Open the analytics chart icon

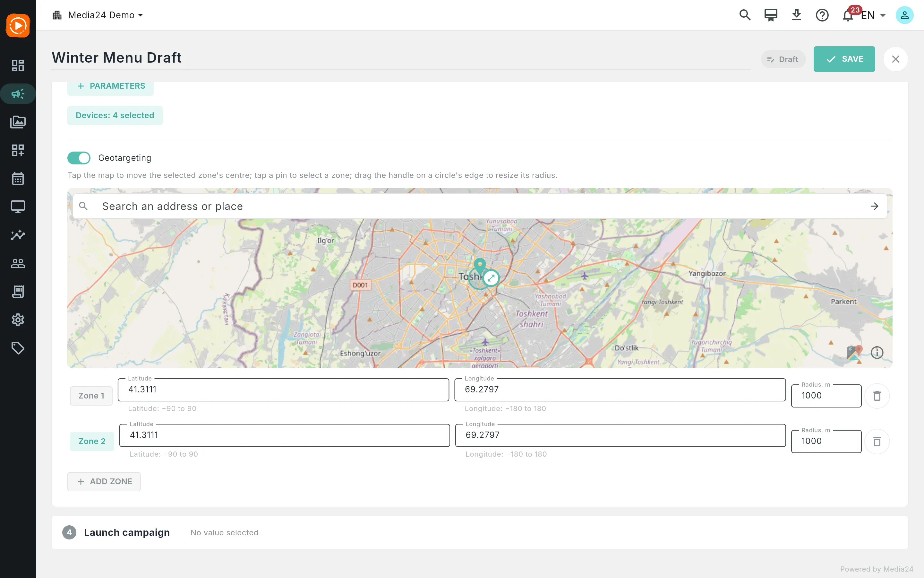pos(18,235)
